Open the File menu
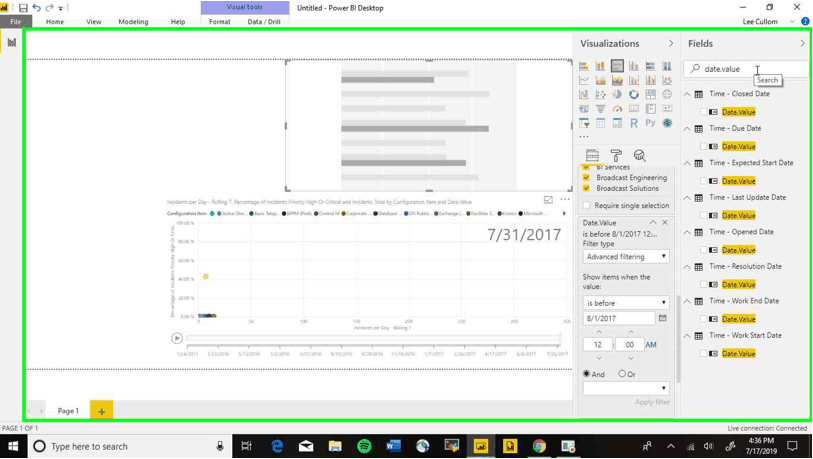This screenshot has width=813, height=459. tap(16, 22)
